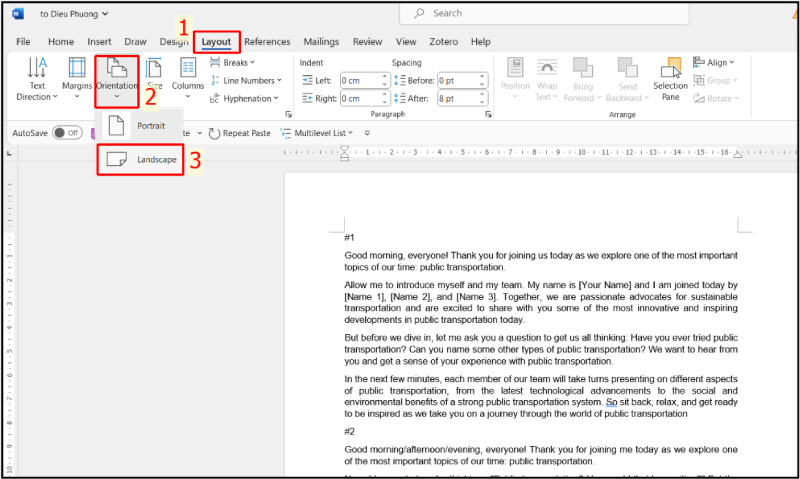Screen dimensions: 800x479
Task: Open the Multilevel List dropdown
Action: (x=318, y=133)
